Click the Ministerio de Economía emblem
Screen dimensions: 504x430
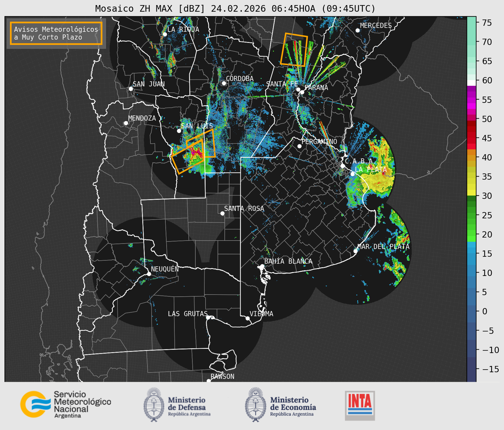tap(256, 405)
